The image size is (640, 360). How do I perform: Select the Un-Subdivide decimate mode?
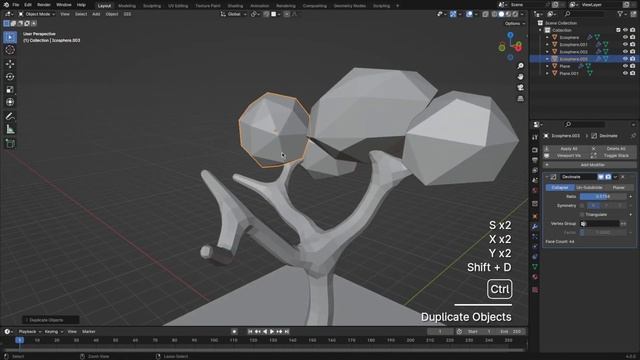click(x=589, y=187)
